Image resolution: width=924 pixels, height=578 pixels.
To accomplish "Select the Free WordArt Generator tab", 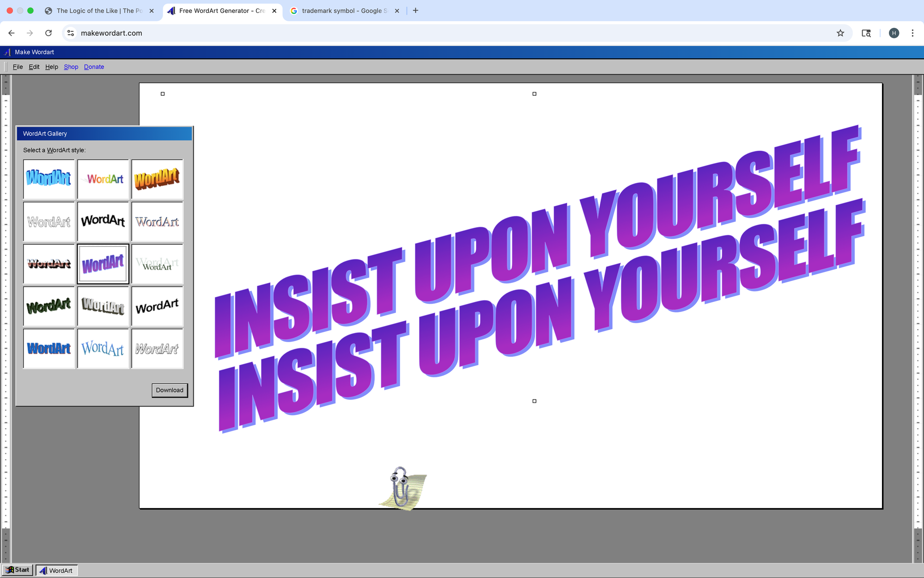I will click(222, 11).
